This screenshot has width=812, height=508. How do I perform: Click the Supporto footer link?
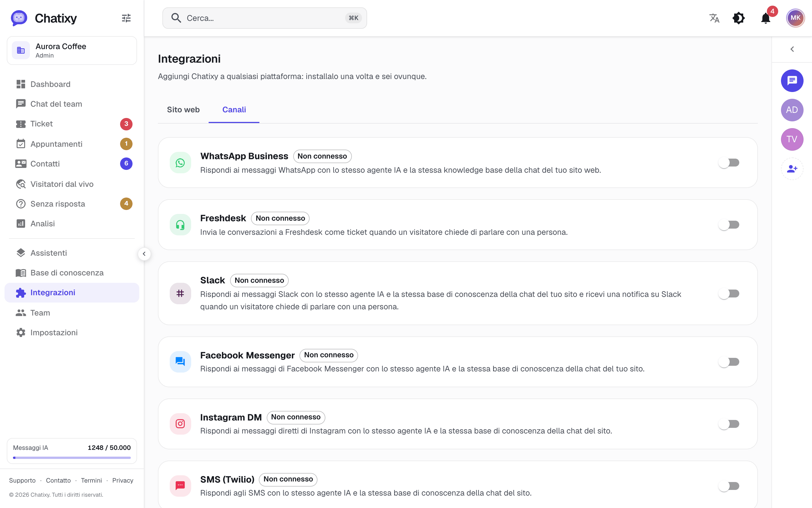[22, 480]
